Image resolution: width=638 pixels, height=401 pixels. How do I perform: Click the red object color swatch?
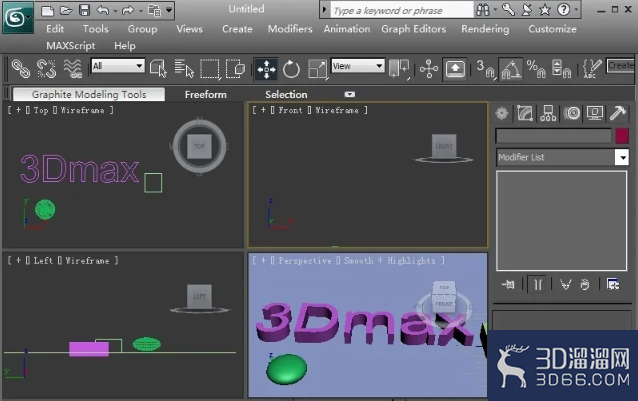[622, 136]
